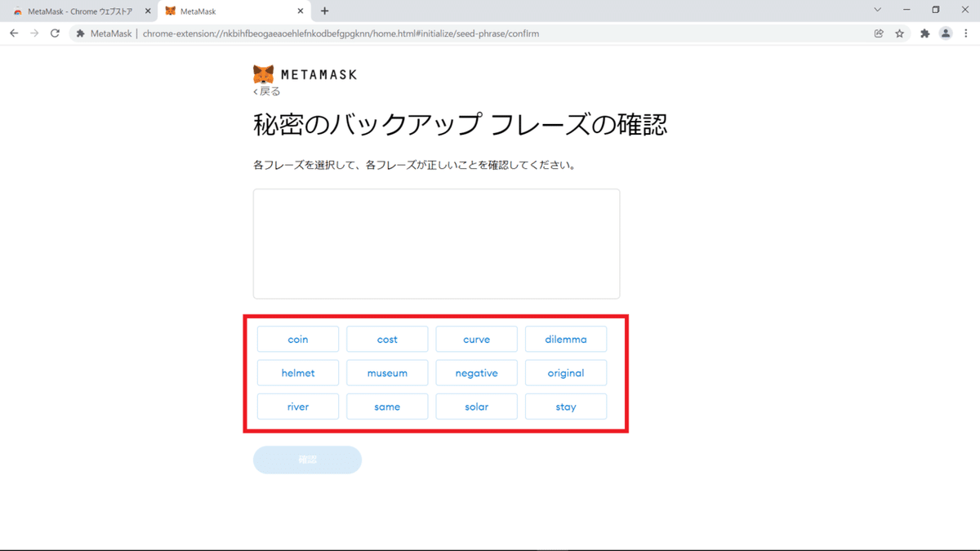Click the address bar URL
The height and width of the screenshot is (551, 980).
[341, 33]
